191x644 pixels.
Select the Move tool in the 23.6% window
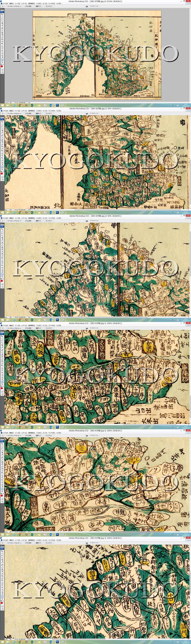click(x=2, y=14)
